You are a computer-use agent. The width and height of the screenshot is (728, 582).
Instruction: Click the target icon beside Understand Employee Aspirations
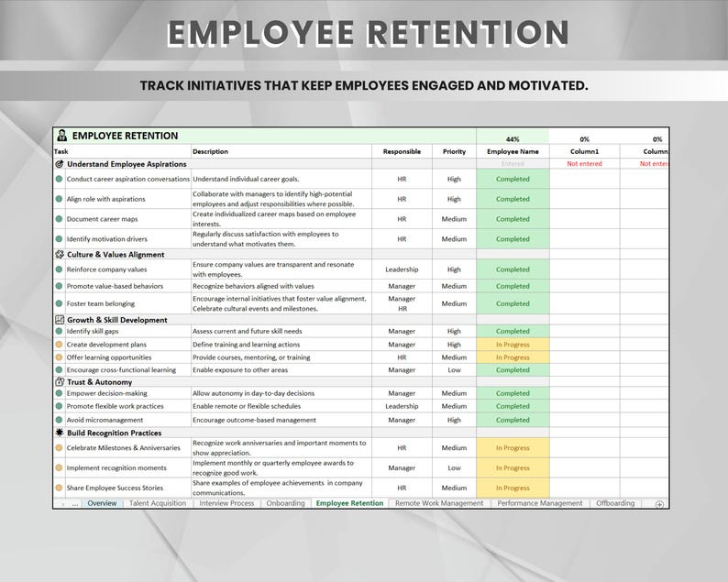tap(60, 164)
